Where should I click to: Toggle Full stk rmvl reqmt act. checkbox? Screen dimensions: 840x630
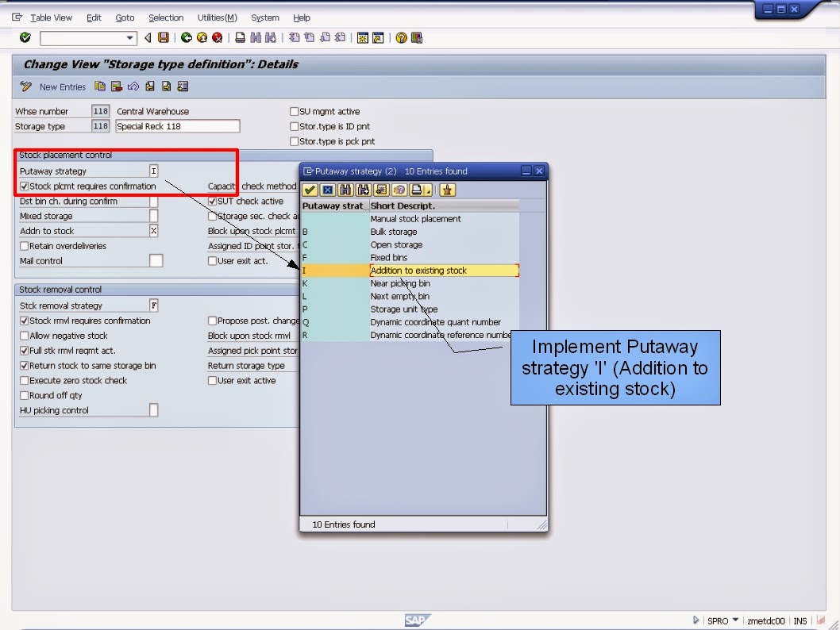[x=24, y=351]
